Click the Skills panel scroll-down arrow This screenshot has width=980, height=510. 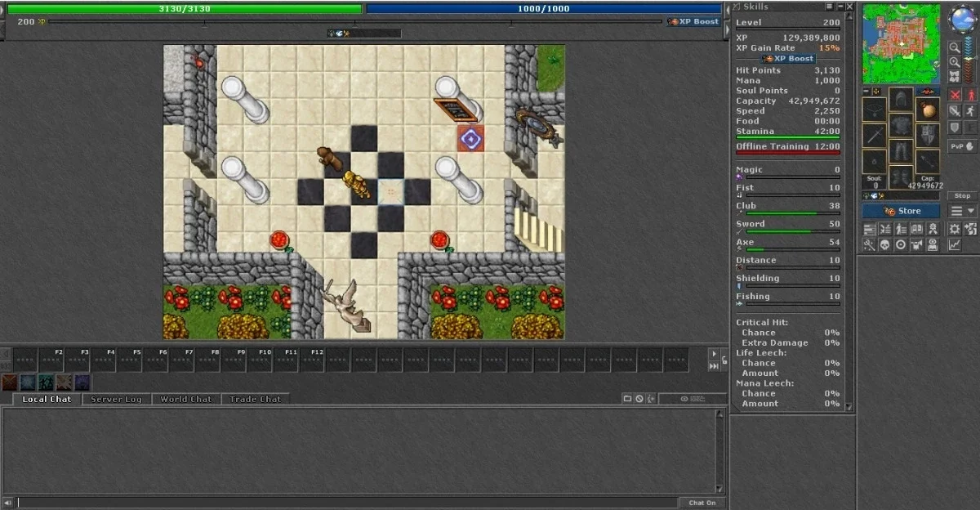[849, 406]
